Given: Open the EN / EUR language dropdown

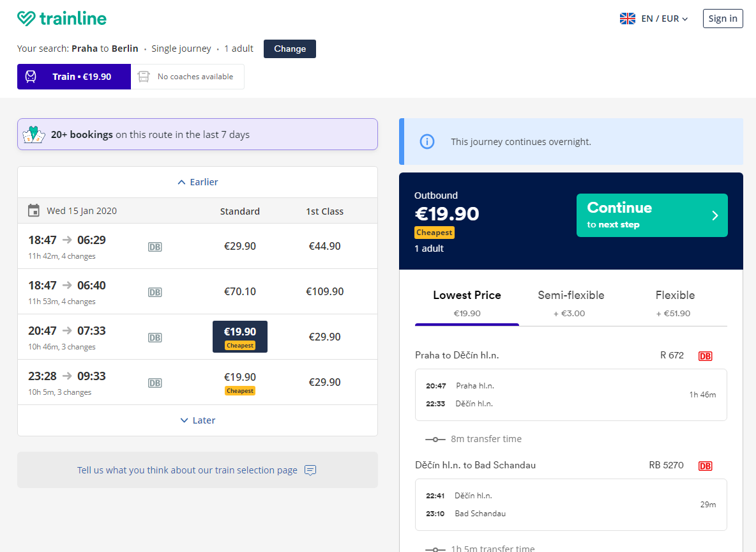Looking at the screenshot, I should pos(664,19).
